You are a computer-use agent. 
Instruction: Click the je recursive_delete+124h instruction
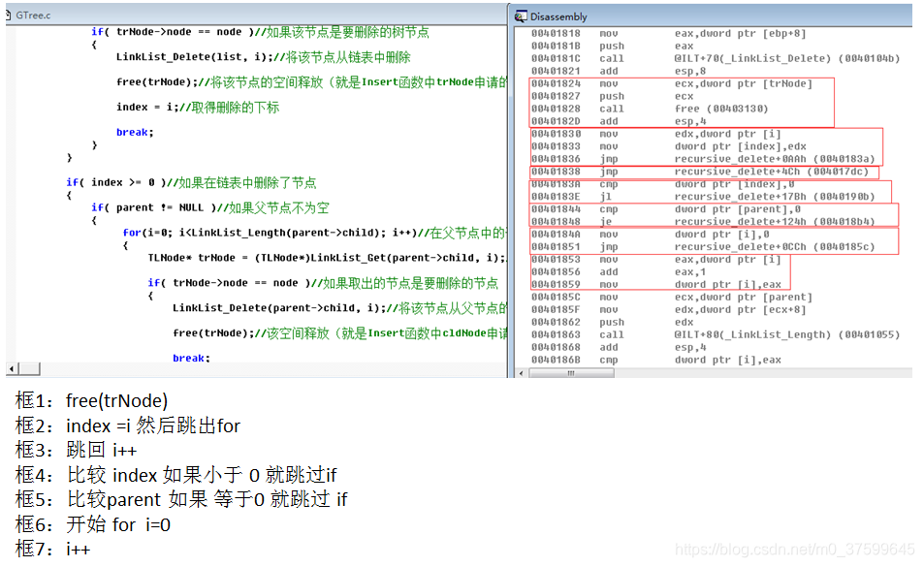(737, 222)
